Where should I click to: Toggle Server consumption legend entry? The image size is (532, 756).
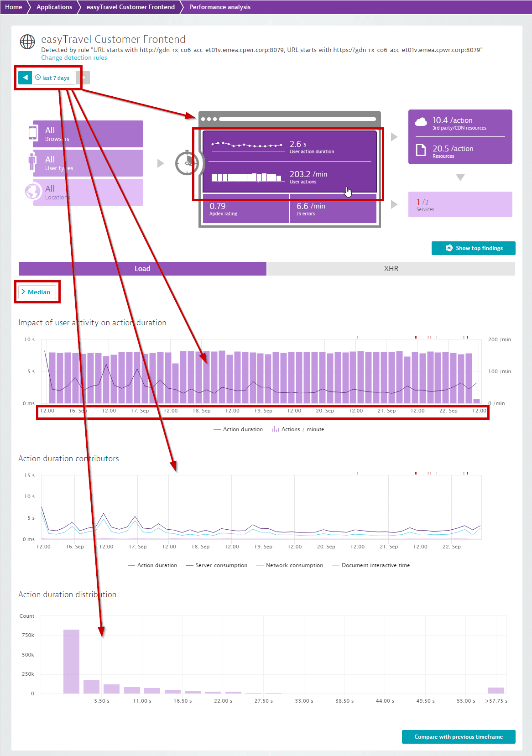(217, 565)
